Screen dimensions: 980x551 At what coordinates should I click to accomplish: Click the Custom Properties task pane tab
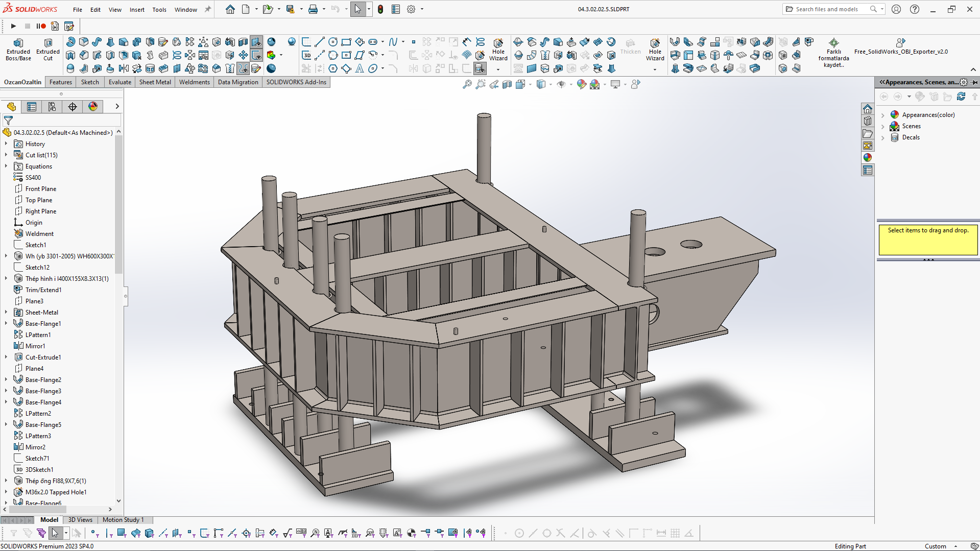[868, 170]
